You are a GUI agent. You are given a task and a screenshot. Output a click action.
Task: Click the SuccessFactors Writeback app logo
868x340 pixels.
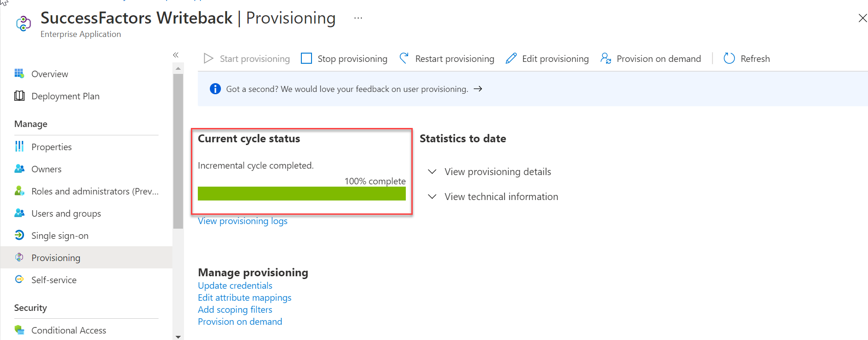click(x=23, y=24)
